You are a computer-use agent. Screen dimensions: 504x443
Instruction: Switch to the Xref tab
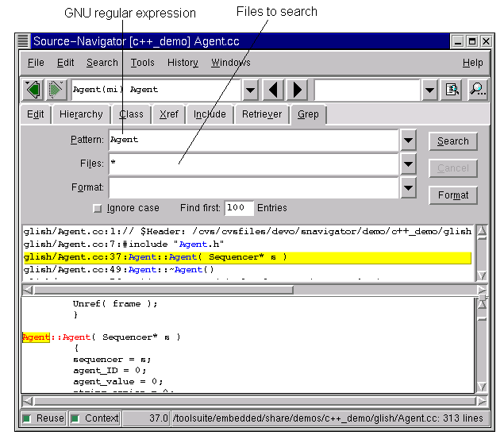coord(169,114)
